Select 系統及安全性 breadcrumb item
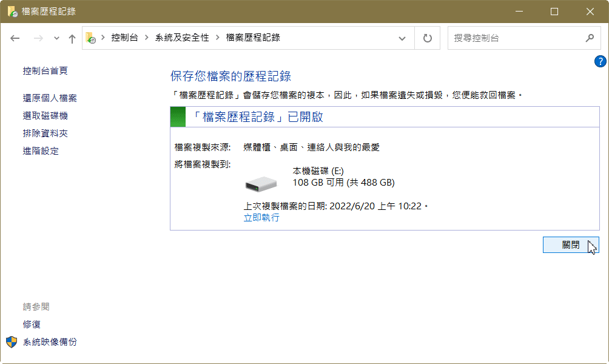This screenshot has height=364, width=609. tap(182, 37)
